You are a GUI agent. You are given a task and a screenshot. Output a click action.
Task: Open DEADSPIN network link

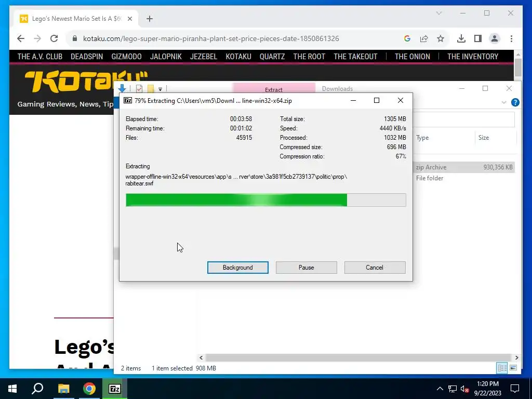point(87,57)
